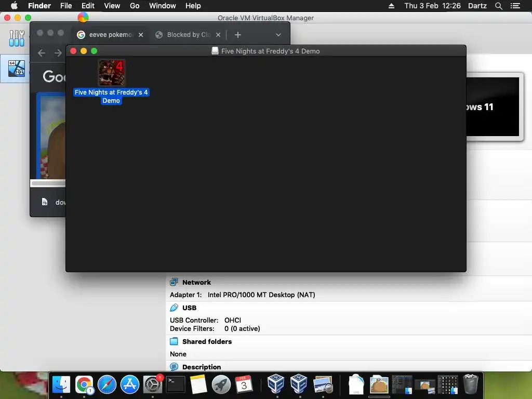Go forward in Chrome
The height and width of the screenshot is (399, 532).
[x=58, y=53]
